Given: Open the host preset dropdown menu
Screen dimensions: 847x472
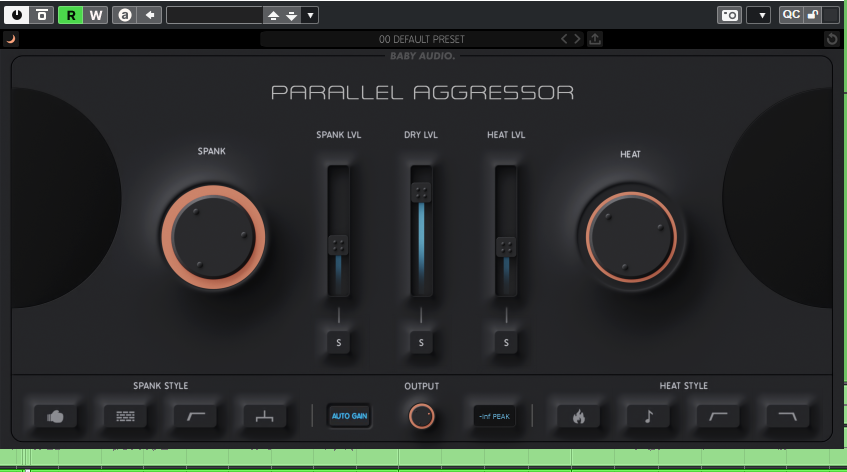Looking at the screenshot, I should (310, 15).
